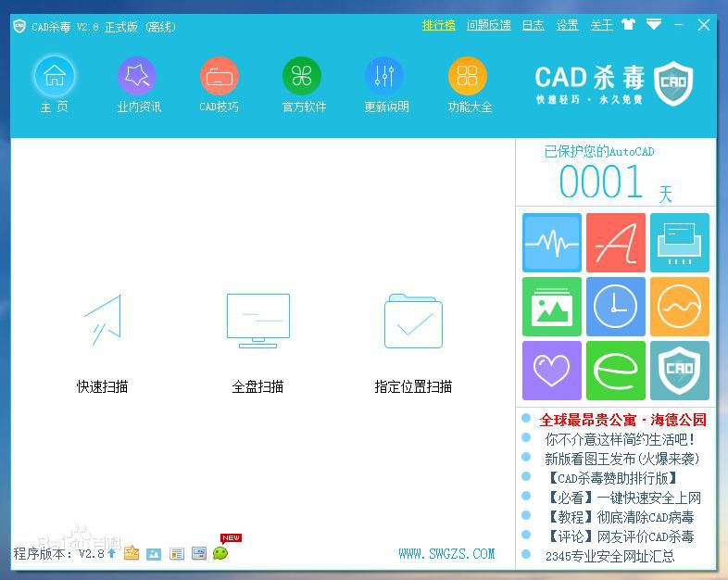Click the blue clock tile
The image size is (728, 580).
[x=616, y=307]
